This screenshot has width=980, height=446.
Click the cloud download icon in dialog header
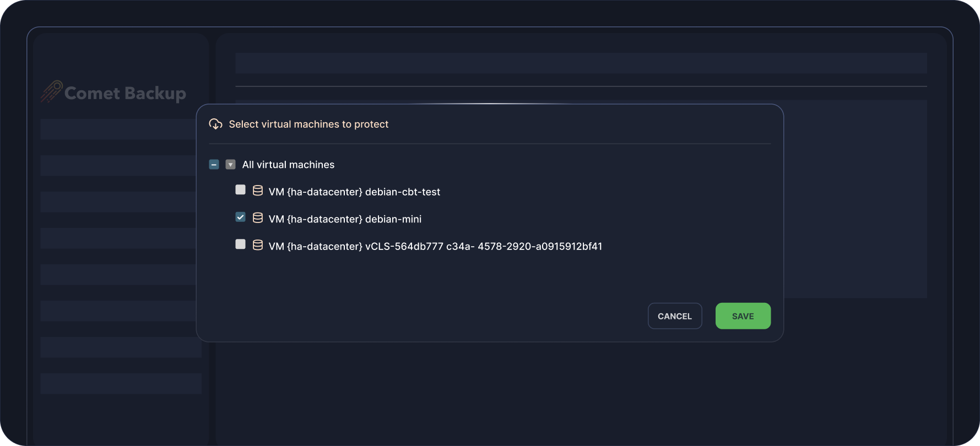[x=215, y=124]
